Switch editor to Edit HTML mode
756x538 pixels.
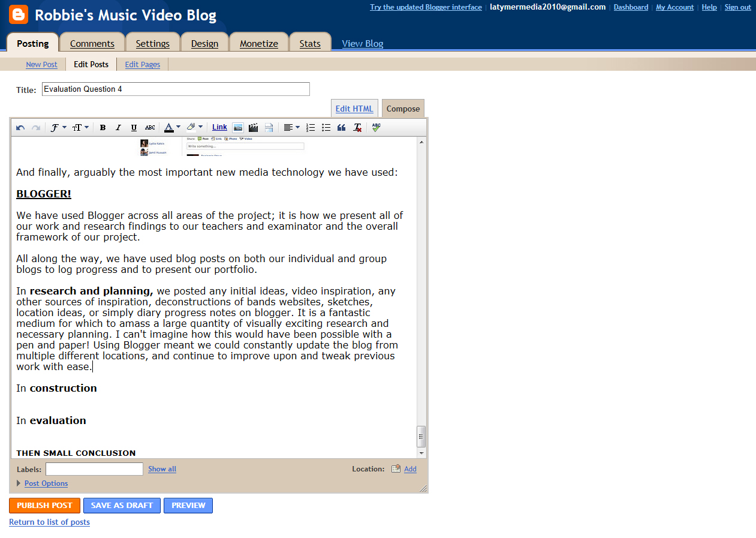tap(354, 109)
